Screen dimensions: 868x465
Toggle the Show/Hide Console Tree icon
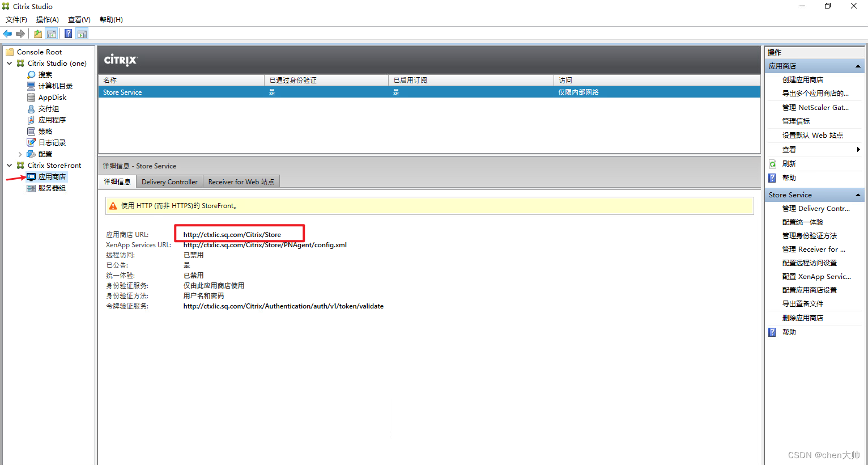pos(52,34)
